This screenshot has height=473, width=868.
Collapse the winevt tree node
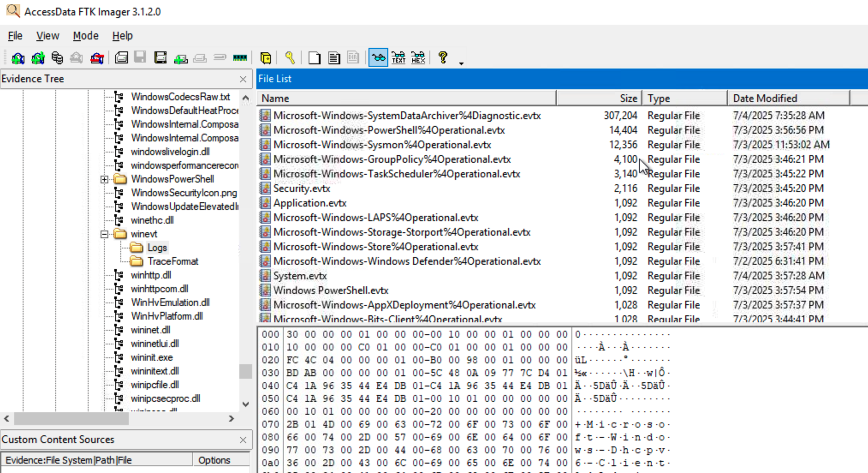click(x=104, y=234)
